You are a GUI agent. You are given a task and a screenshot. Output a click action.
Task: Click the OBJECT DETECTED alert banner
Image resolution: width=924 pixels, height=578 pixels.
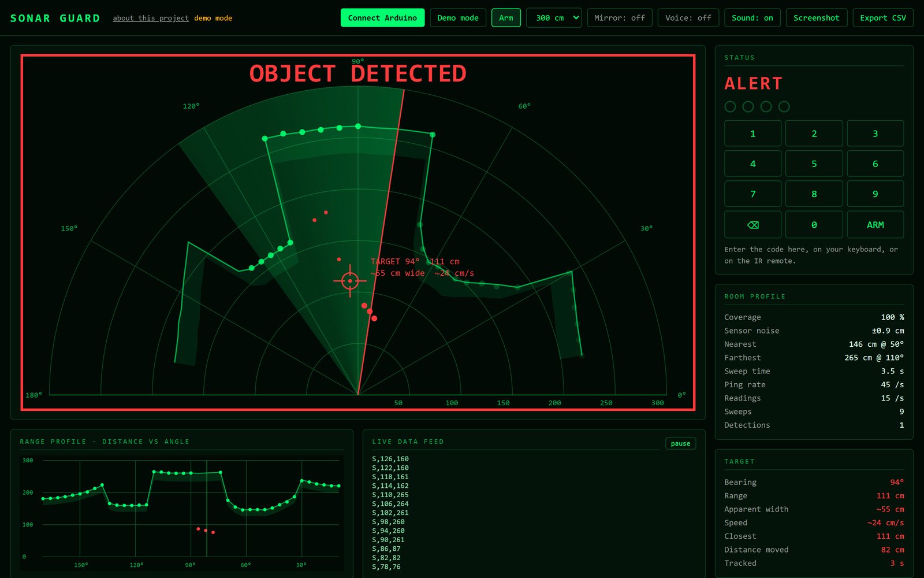[358, 74]
